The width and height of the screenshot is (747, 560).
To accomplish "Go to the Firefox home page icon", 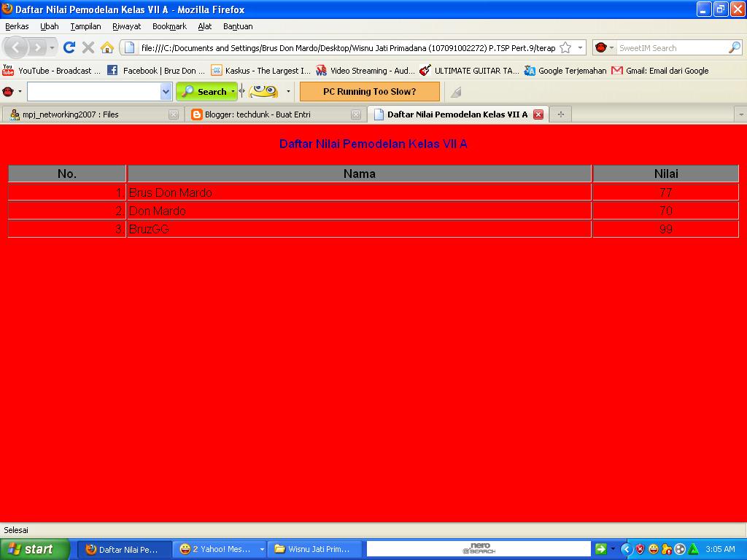I will click(x=107, y=47).
